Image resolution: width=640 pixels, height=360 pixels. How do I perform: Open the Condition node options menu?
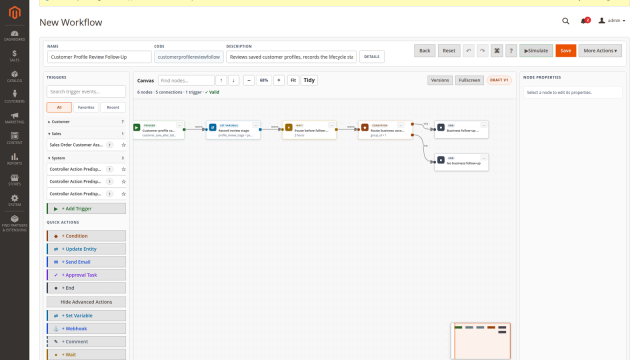pos(400,125)
